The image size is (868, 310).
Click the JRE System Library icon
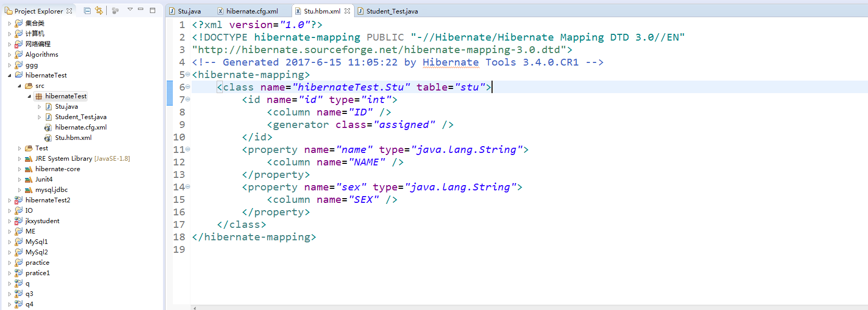pyautogui.click(x=29, y=159)
